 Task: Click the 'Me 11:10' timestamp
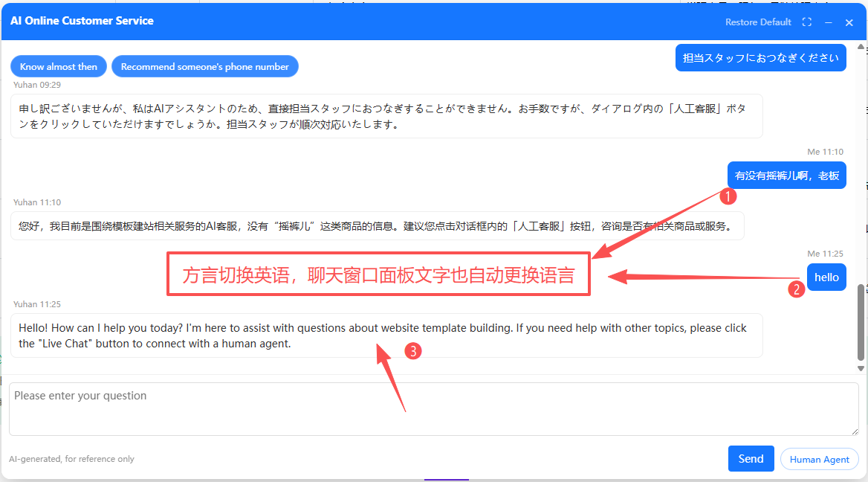(825, 152)
